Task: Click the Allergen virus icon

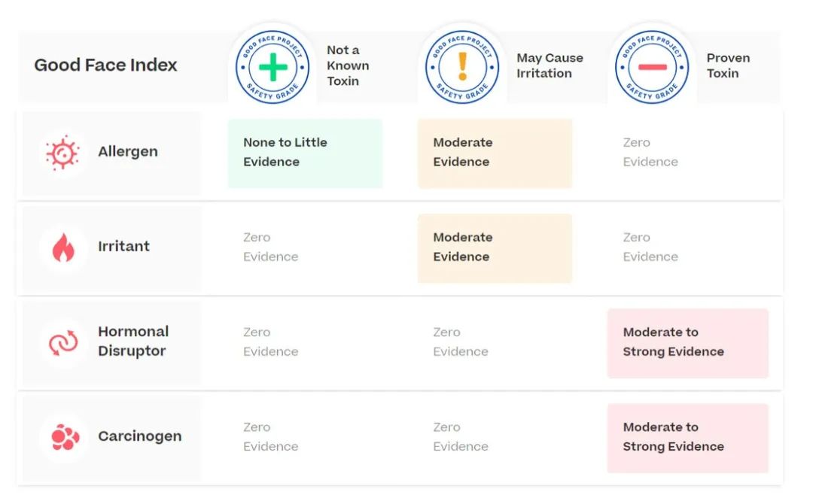Action: pos(63,152)
